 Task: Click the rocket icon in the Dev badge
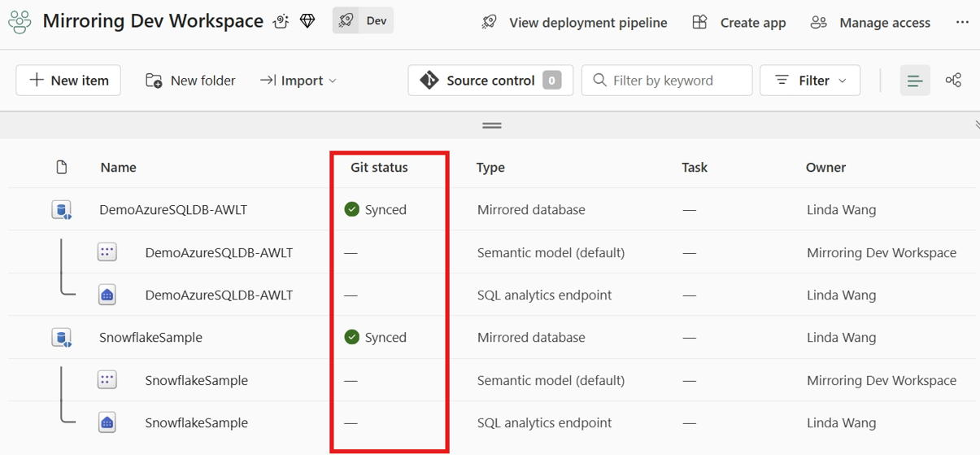coord(346,21)
